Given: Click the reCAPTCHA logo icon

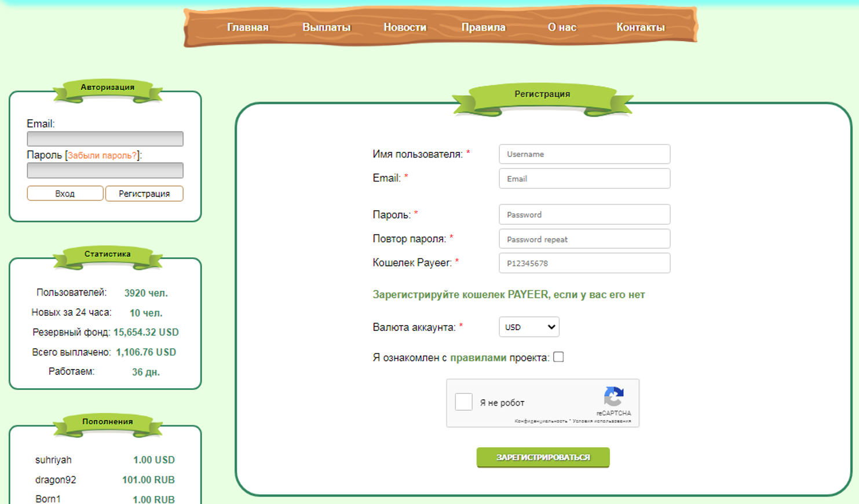Looking at the screenshot, I should [x=613, y=397].
